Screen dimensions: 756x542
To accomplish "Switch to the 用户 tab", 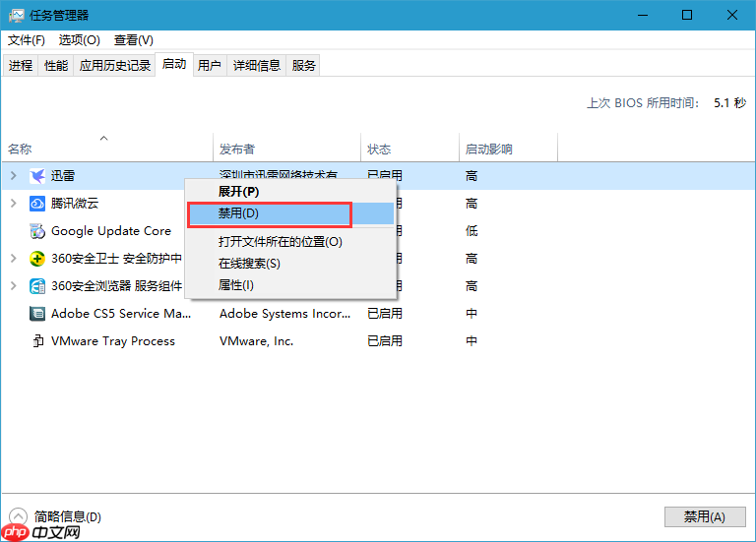I will [x=210, y=65].
